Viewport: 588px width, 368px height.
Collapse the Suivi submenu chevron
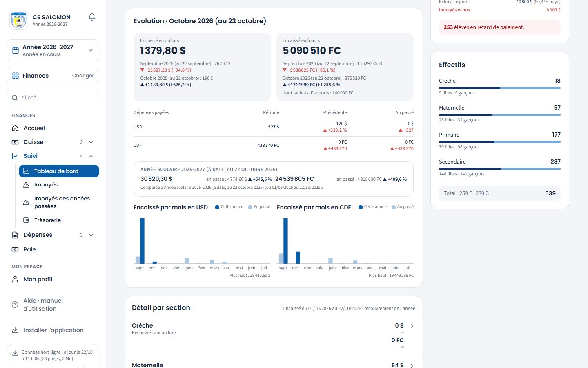point(91,156)
